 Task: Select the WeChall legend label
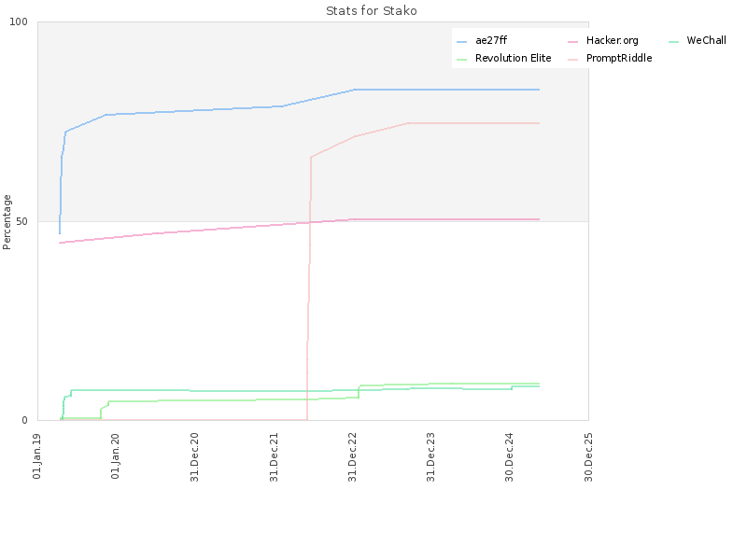(707, 40)
